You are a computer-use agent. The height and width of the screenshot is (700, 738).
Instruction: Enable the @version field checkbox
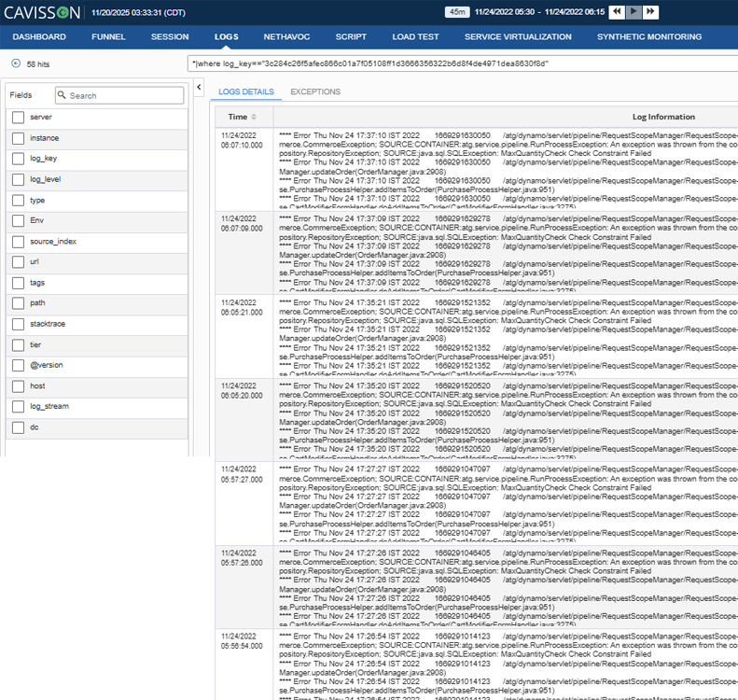pos(18,365)
